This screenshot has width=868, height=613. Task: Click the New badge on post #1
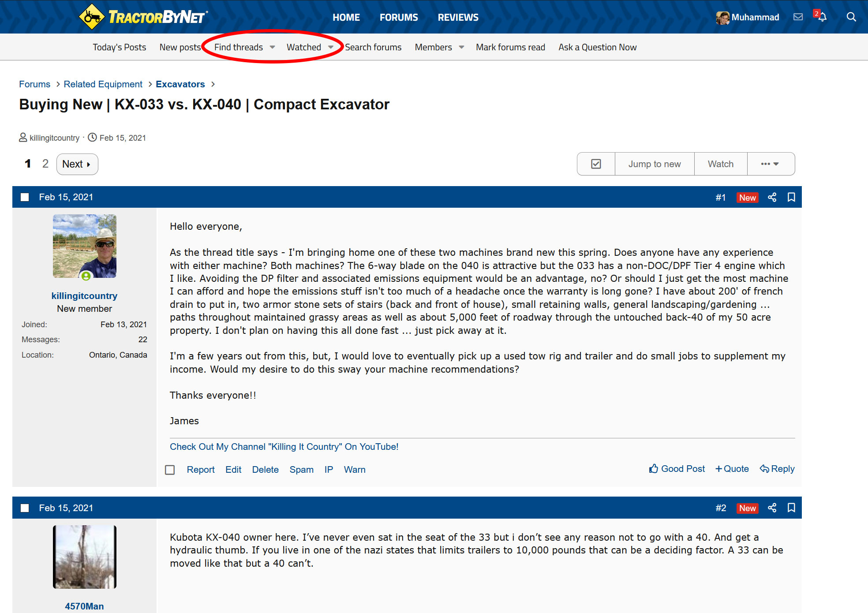[747, 198]
